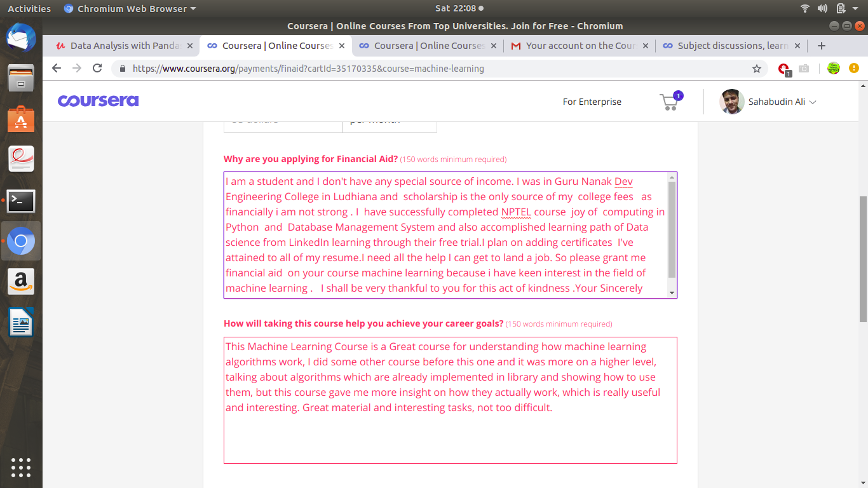Bookmark this page with the star icon
This screenshot has width=868, height=488.
(756, 68)
